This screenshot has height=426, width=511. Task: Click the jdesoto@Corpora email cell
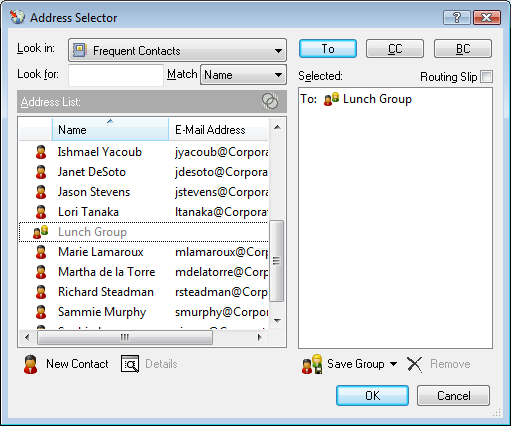222,172
